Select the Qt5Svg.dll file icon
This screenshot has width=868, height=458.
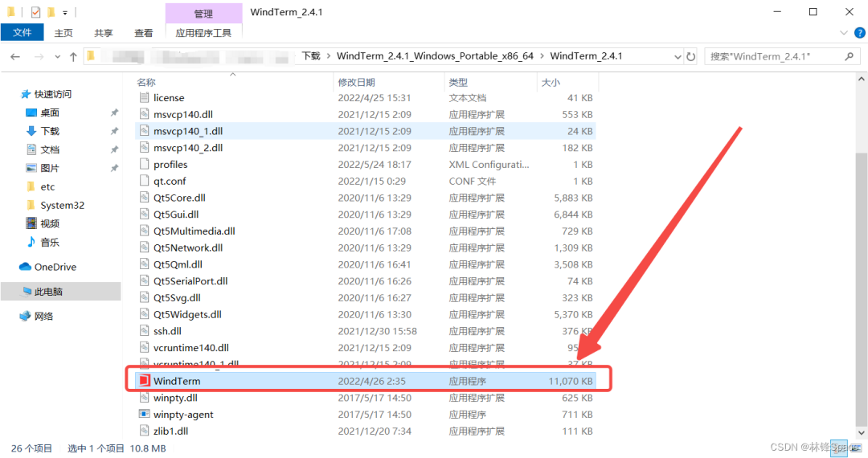click(x=144, y=297)
